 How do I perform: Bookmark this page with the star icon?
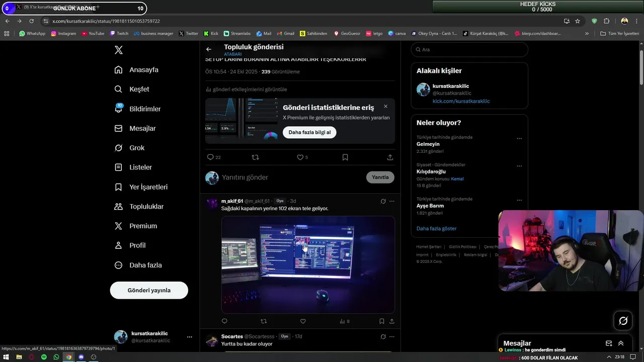[x=578, y=21]
